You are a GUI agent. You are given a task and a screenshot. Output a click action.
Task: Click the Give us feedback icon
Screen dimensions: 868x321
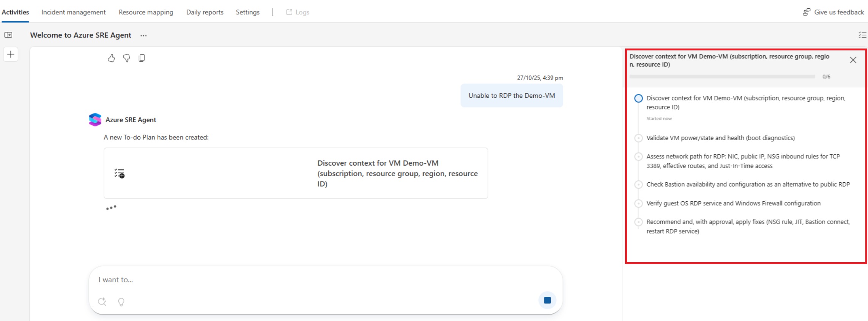point(807,12)
